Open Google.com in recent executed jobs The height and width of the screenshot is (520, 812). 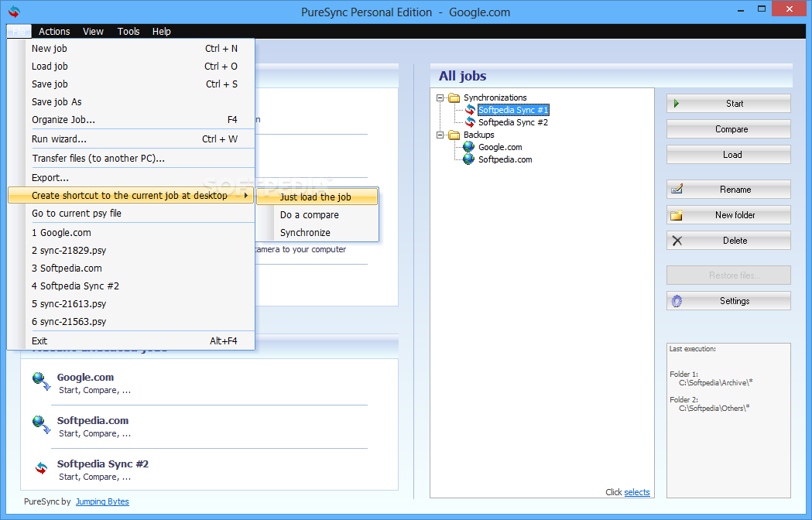pyautogui.click(x=85, y=377)
